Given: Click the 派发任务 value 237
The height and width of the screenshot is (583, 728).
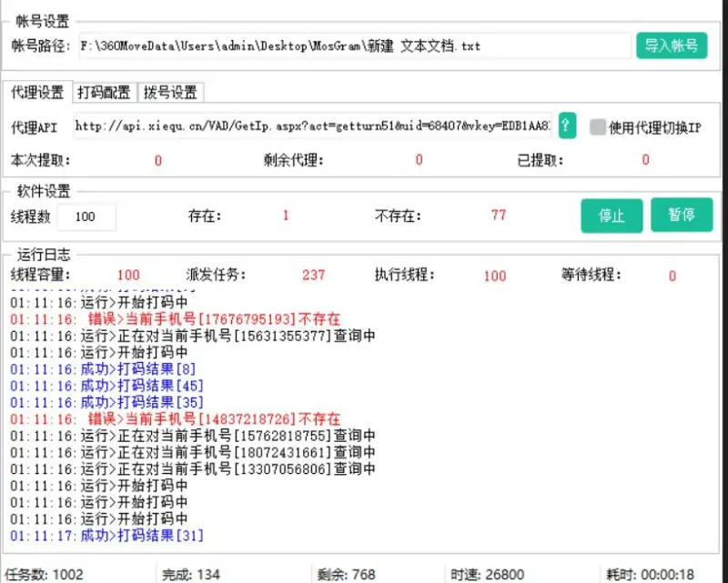Looking at the screenshot, I should 313,275.
